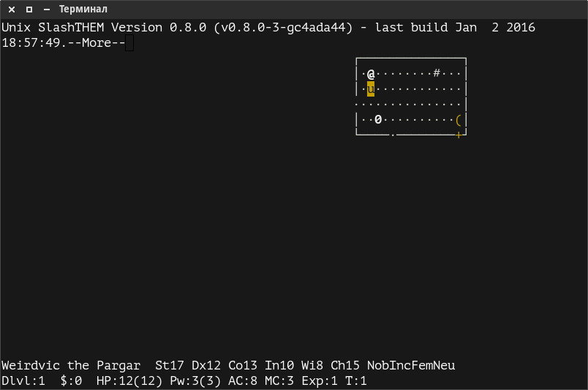This screenshot has height=390, width=588.
Task: Click the highlighted yellow 'u' pet pony
Action: [371, 89]
